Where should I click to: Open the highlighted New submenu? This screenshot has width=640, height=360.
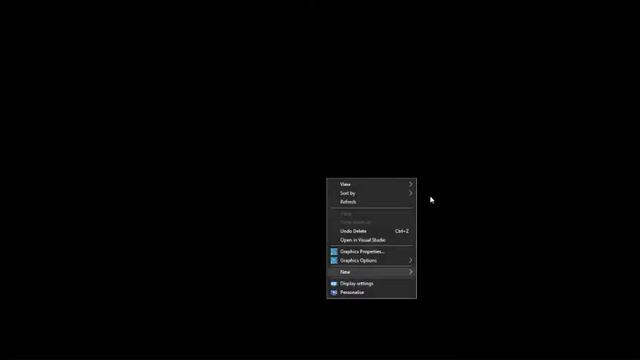tap(371, 272)
